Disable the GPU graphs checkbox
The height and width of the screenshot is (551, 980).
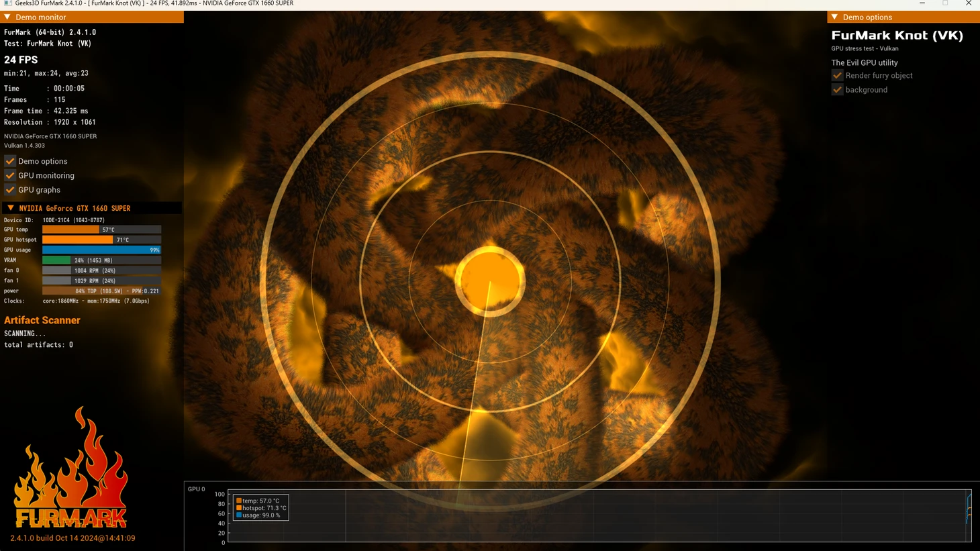10,190
